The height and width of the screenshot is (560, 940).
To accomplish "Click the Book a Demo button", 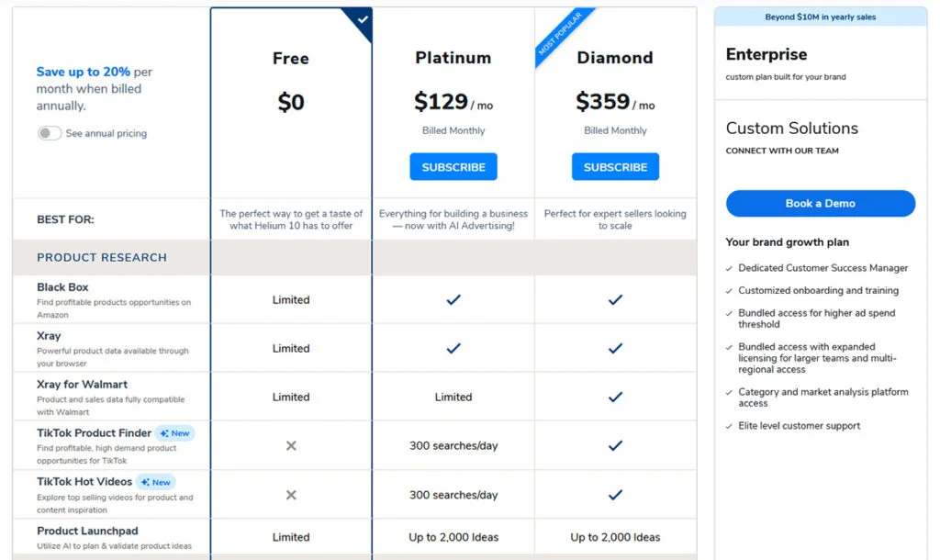I will [820, 203].
